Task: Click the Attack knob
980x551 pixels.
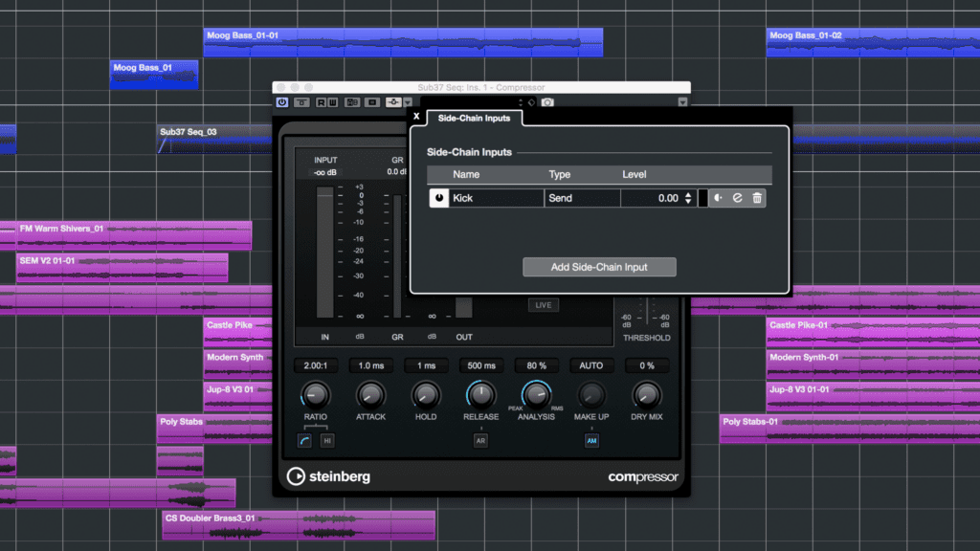Action: click(x=370, y=395)
